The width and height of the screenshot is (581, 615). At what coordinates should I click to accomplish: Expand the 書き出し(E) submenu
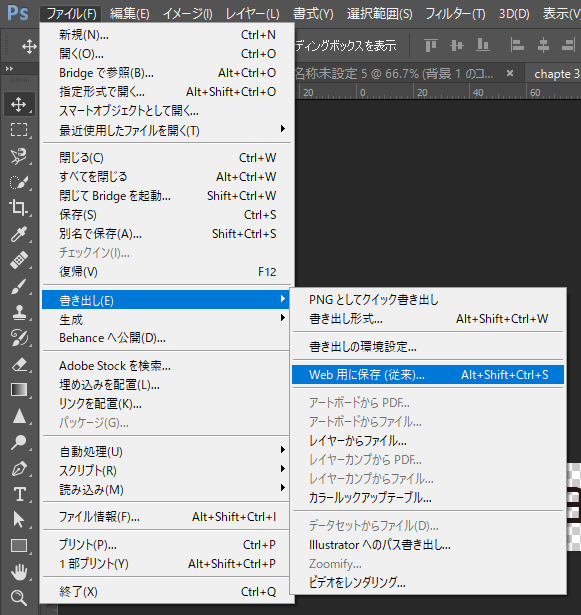click(166, 300)
